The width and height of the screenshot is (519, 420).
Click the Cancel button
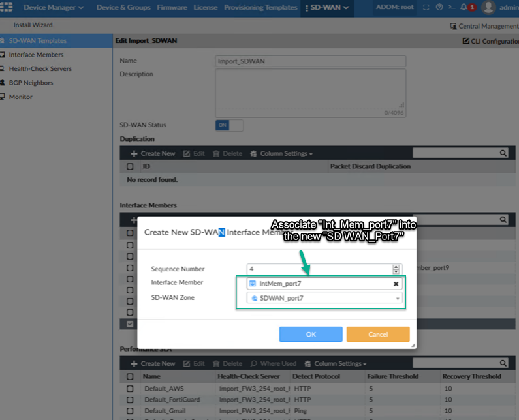[x=378, y=334]
